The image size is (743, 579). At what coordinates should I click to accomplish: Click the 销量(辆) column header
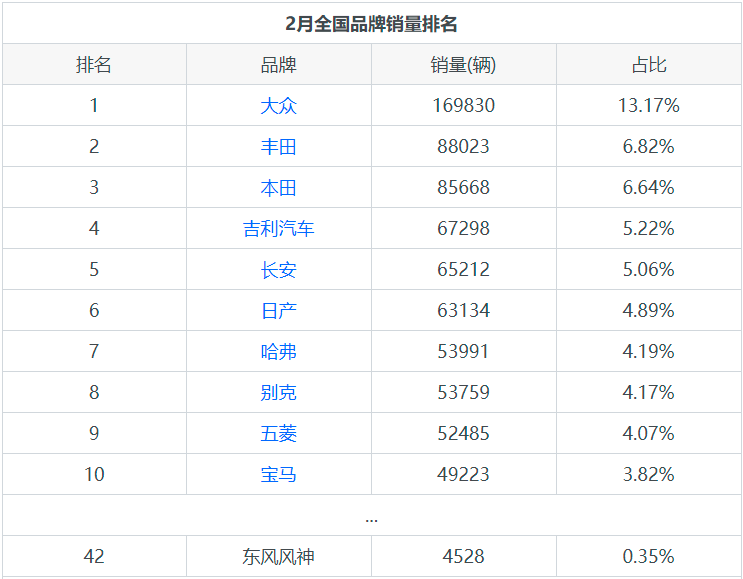pos(463,65)
